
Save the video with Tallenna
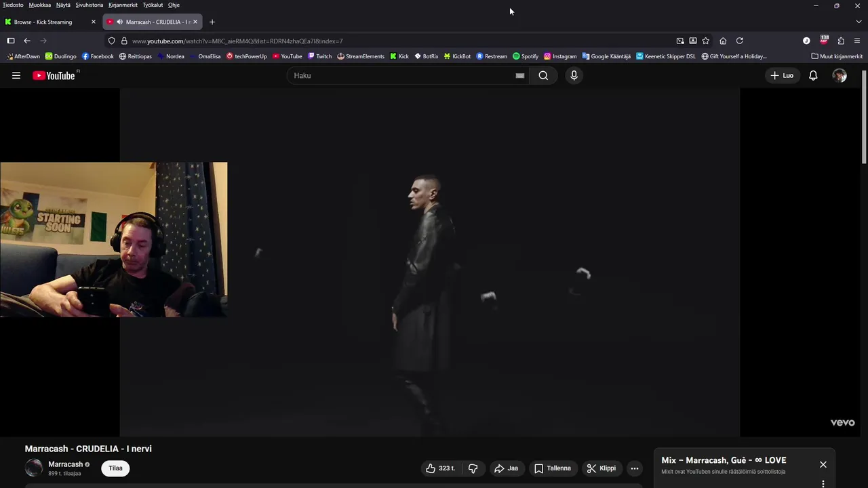tap(553, 468)
